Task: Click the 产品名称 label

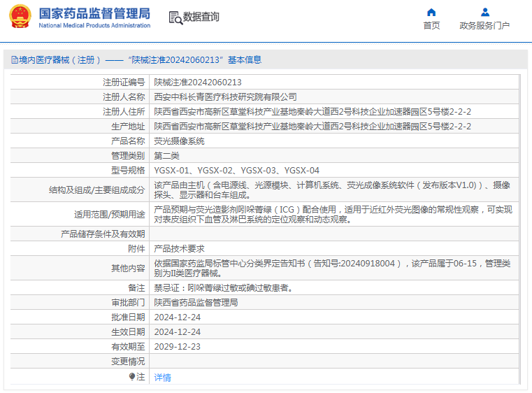Action: (128, 141)
